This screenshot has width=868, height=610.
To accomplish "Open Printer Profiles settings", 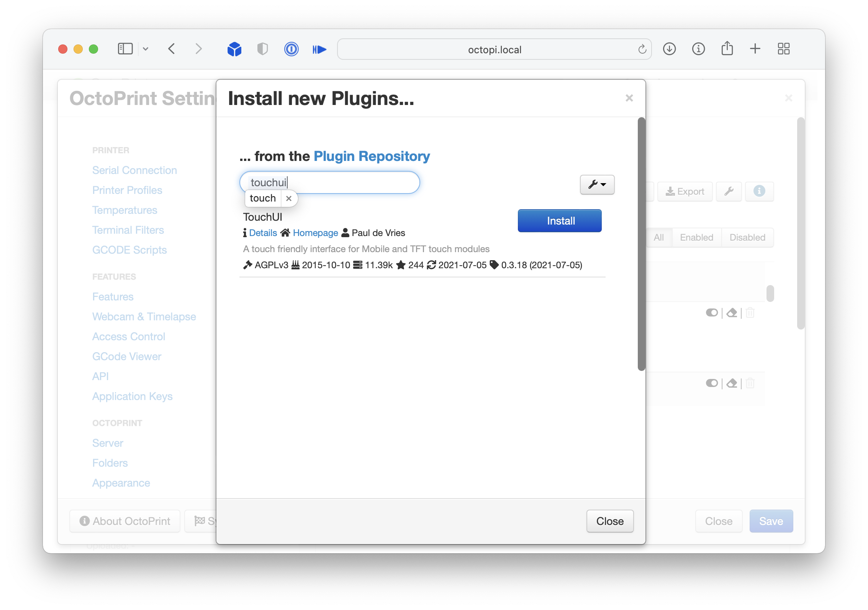I will 127,190.
